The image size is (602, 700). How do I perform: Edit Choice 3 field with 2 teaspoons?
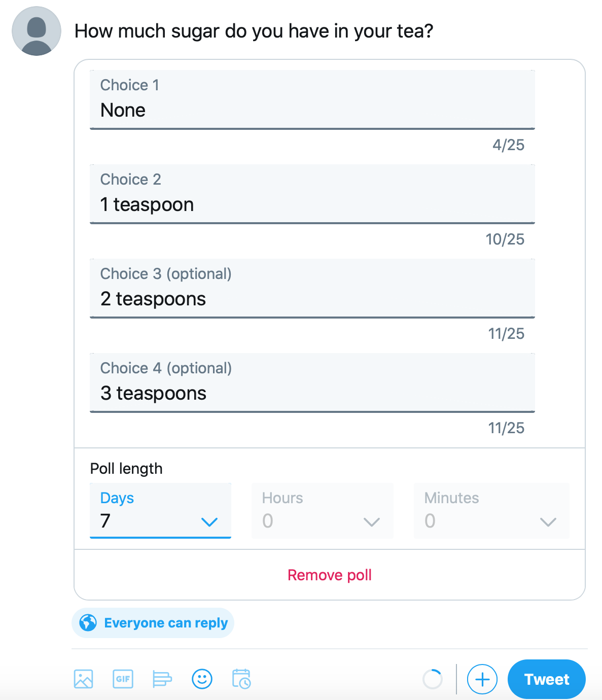click(x=312, y=288)
